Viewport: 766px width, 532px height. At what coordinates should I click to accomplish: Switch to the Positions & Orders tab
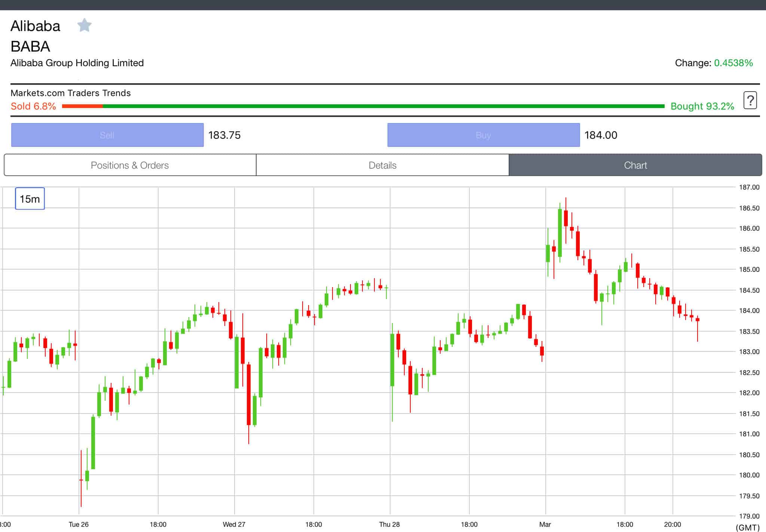130,165
